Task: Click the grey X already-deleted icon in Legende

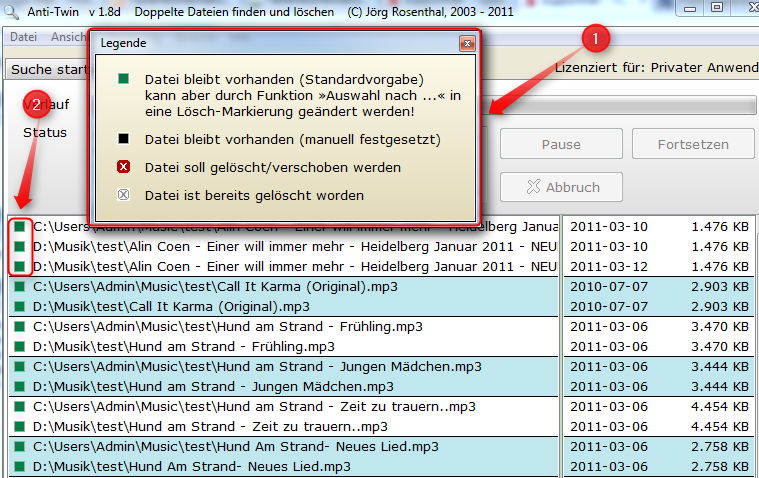Action: click(x=123, y=195)
